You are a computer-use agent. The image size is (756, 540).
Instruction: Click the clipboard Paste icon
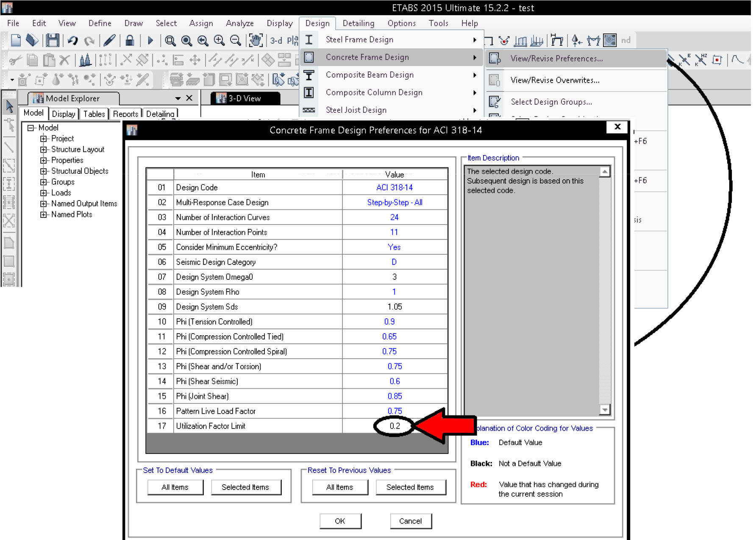click(49, 60)
